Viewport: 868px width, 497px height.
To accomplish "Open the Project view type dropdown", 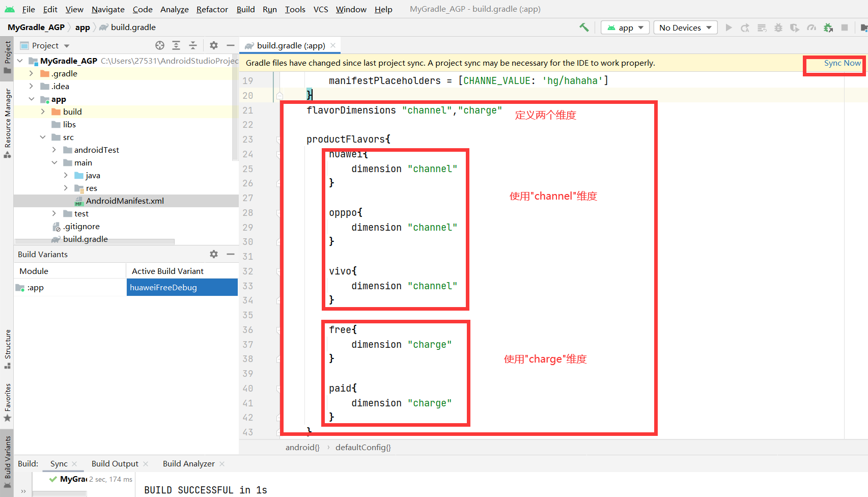I will tap(45, 45).
